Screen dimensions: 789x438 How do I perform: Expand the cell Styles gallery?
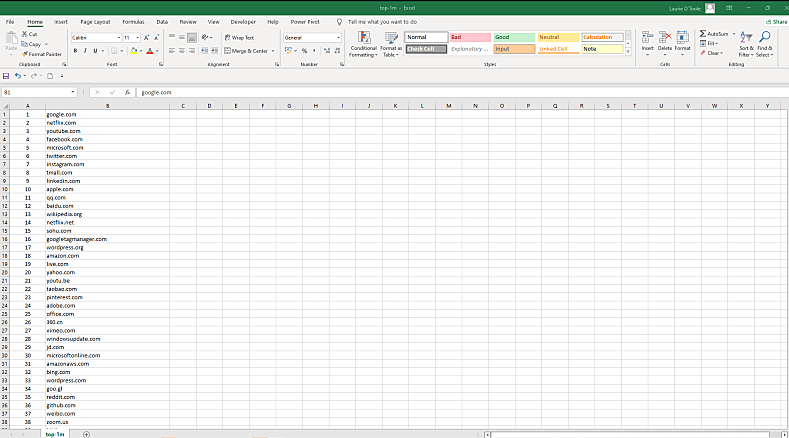point(628,52)
